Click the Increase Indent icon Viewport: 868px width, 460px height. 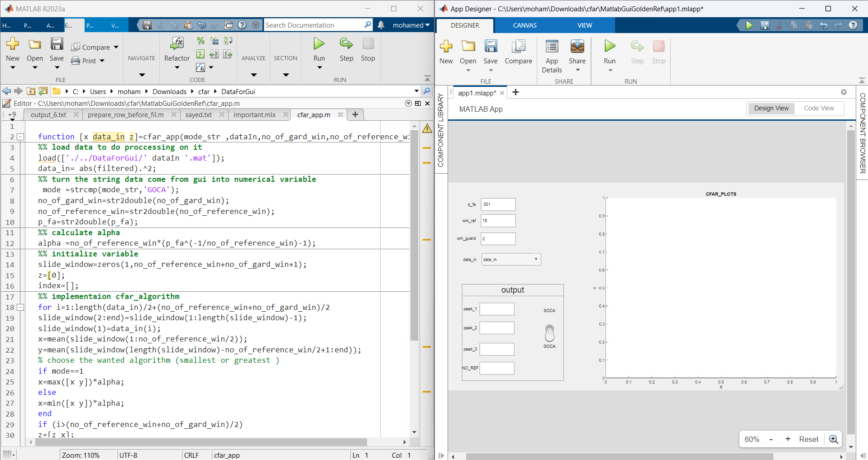click(x=214, y=54)
